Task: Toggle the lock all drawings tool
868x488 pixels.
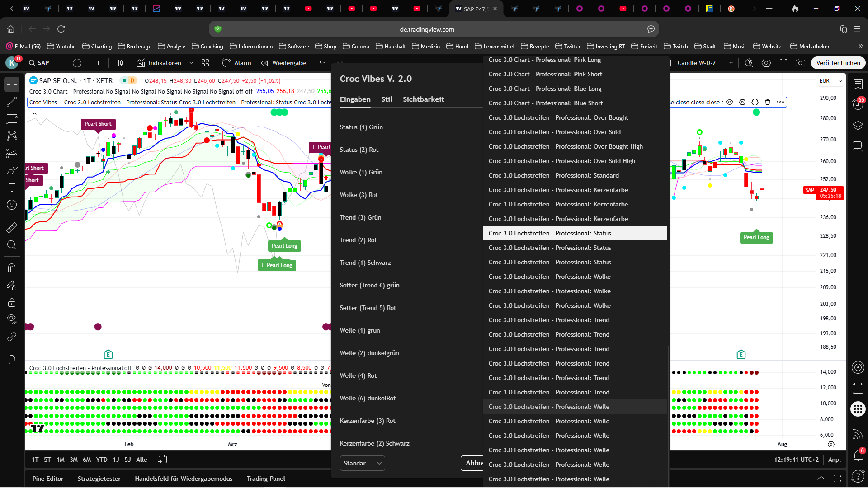Action: 12,302
